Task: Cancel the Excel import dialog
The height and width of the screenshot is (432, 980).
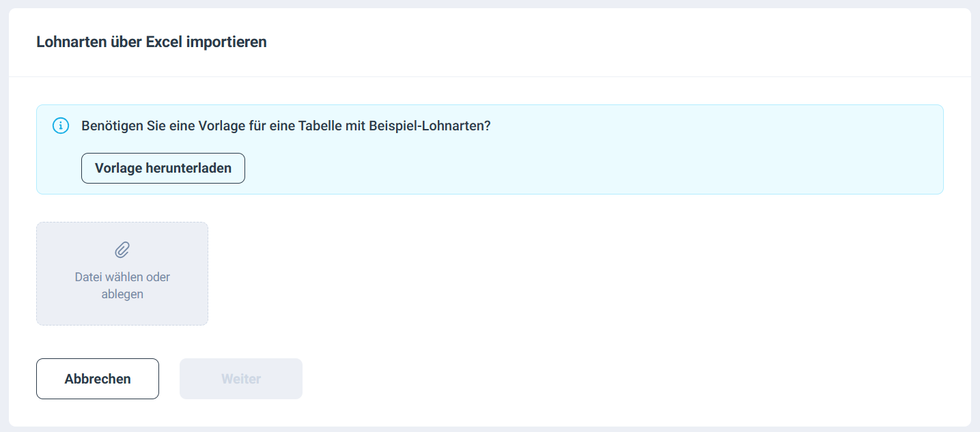Action: 98,379
